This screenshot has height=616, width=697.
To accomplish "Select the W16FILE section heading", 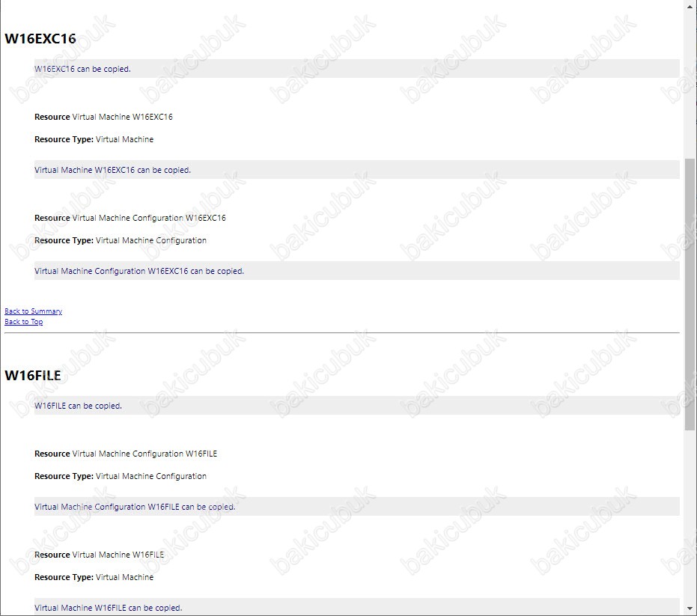I will tap(32, 376).
